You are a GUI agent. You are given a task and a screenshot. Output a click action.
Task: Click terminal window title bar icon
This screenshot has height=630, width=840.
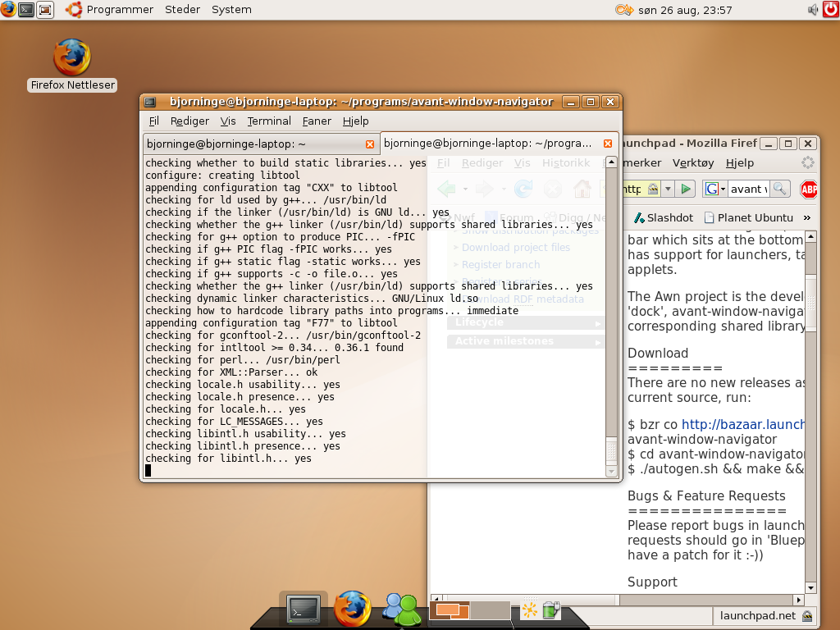150,102
